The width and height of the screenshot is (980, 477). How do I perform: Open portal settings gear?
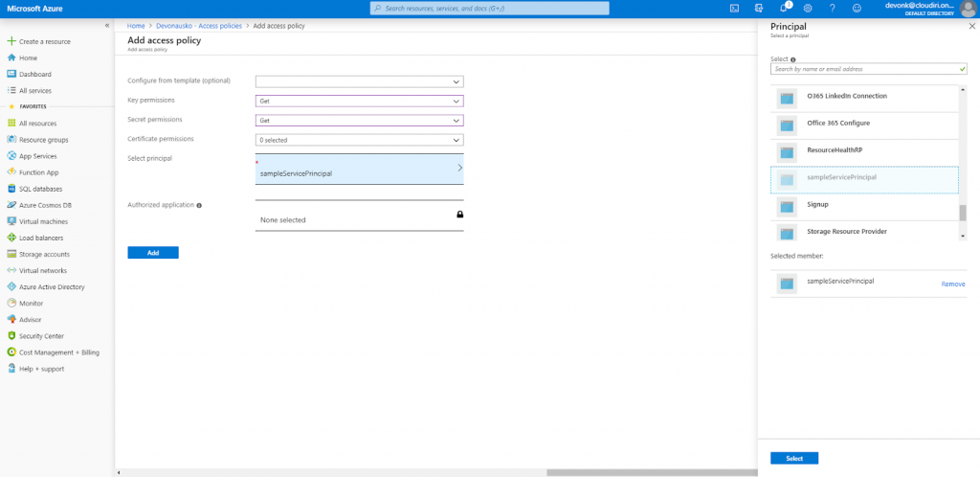tap(808, 8)
